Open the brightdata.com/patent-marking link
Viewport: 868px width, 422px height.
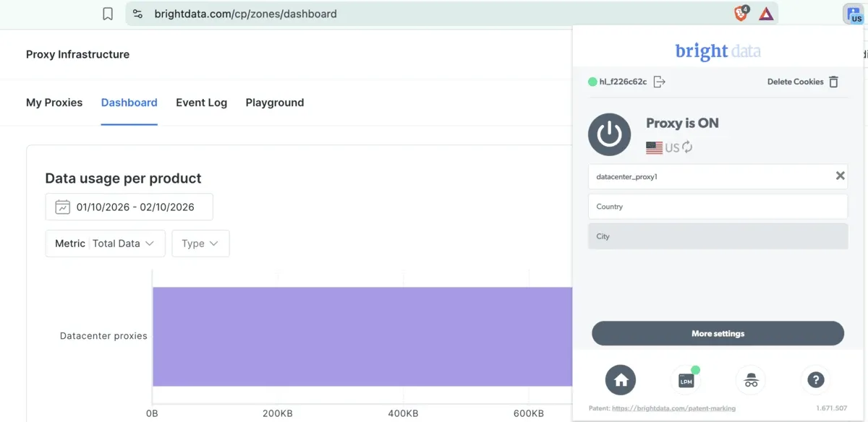tap(673, 408)
